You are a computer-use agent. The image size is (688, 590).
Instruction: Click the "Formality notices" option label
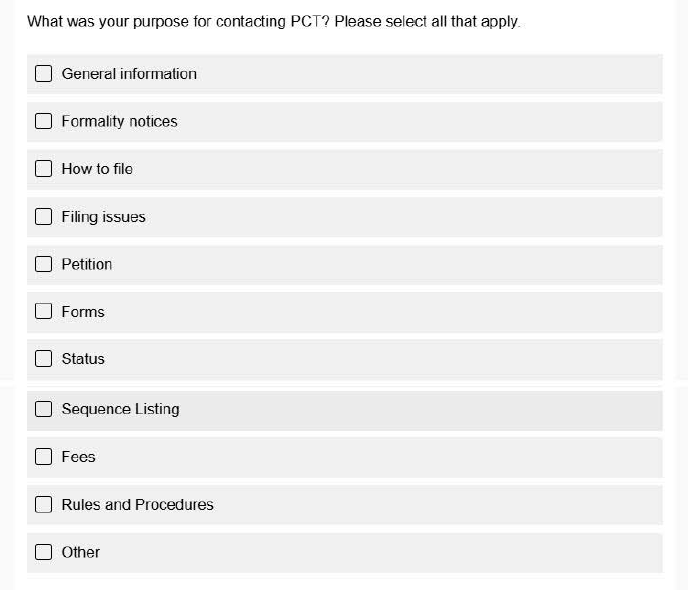click(x=119, y=122)
